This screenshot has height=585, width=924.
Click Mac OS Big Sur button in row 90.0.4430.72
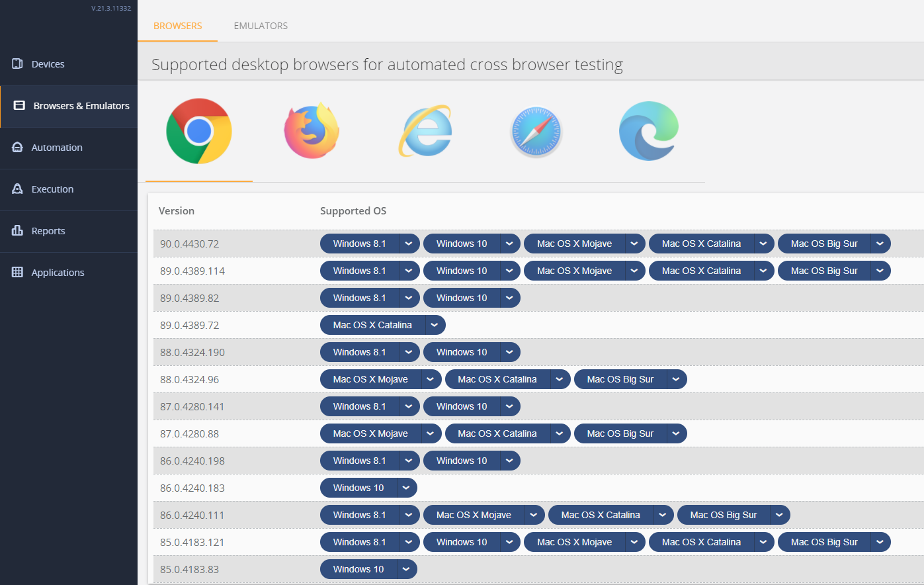point(824,244)
